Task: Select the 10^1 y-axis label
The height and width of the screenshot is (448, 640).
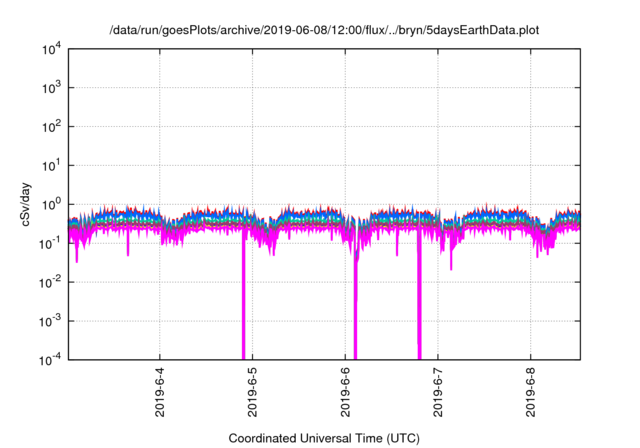Action: tap(51, 165)
